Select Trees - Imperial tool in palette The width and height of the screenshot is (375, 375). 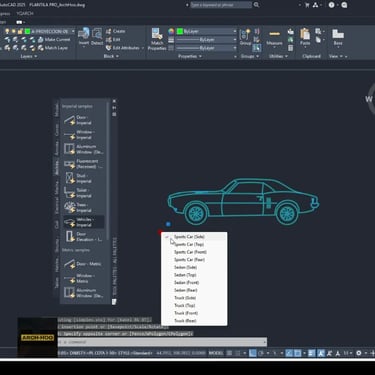click(x=83, y=207)
